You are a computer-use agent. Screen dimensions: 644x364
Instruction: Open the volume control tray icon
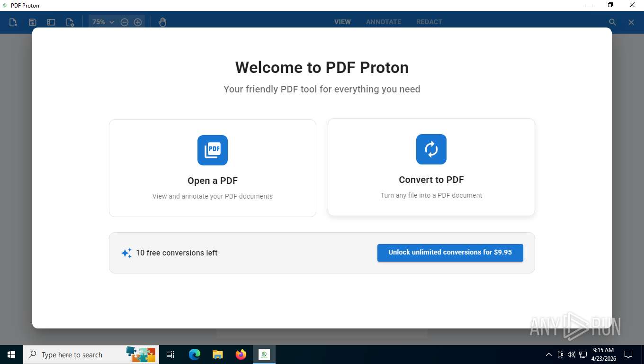(572, 355)
